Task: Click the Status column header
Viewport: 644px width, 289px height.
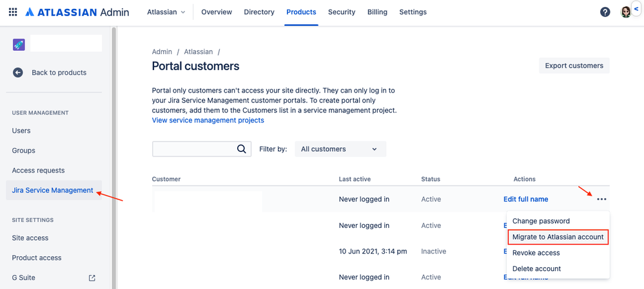Action: click(431, 179)
